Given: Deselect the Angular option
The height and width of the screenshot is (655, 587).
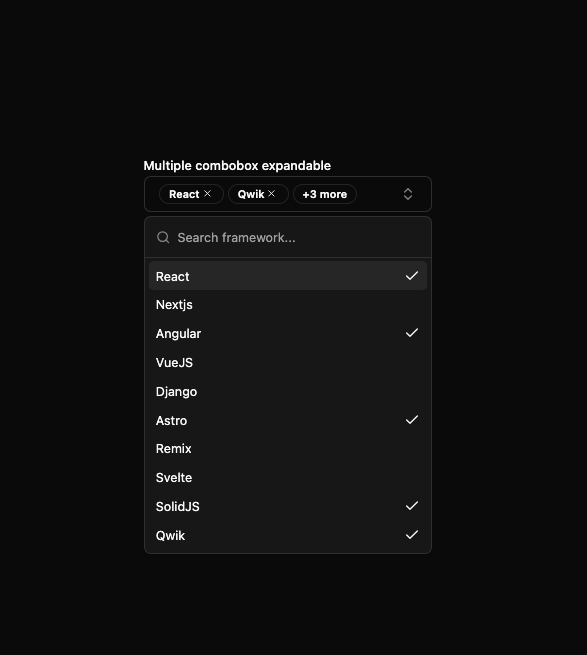Looking at the screenshot, I should [287, 333].
